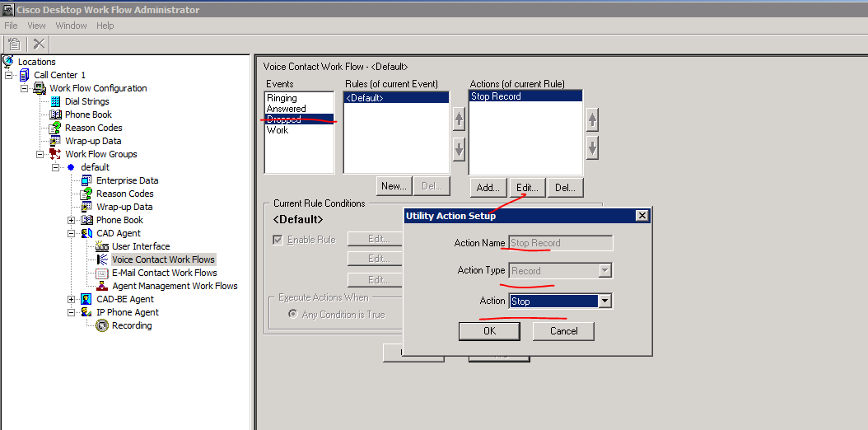868x430 pixels.
Task: Click the Wrap-up Data icon under default
Action: tap(86, 207)
